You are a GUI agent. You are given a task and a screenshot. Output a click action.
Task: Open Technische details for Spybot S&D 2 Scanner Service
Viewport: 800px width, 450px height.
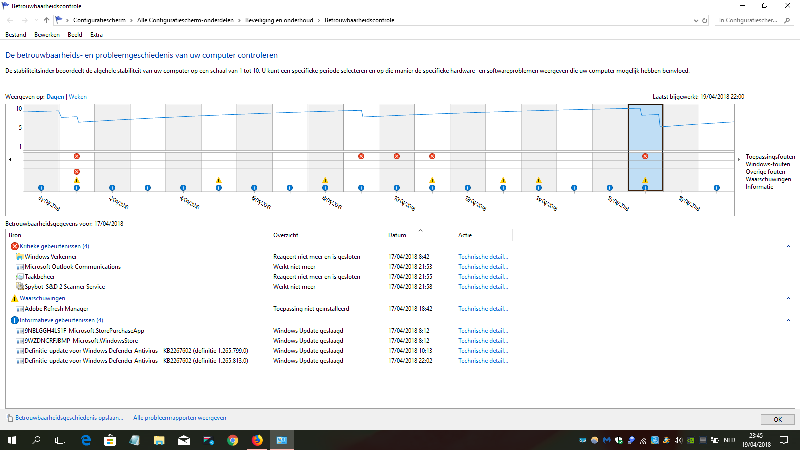pyautogui.click(x=483, y=287)
